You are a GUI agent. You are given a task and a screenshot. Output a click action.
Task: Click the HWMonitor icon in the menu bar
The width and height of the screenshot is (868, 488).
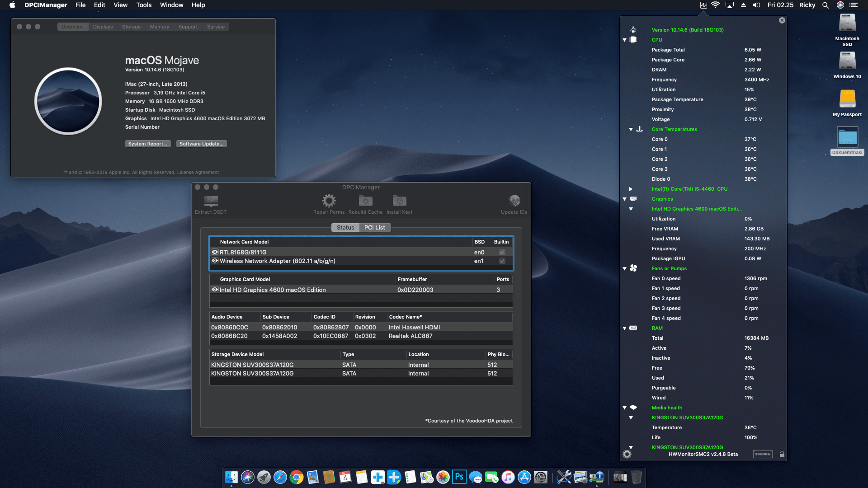703,5
